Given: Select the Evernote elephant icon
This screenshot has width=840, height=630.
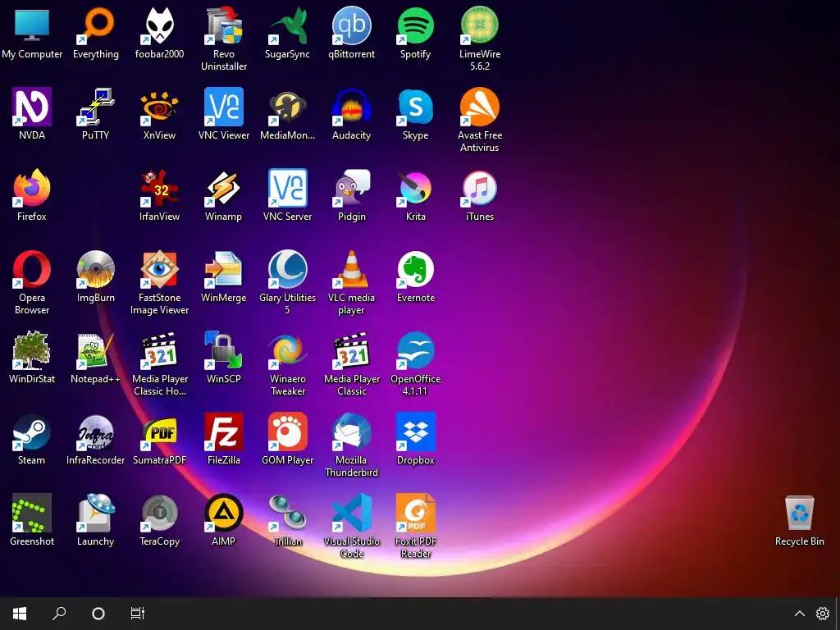Looking at the screenshot, I should [415, 269].
